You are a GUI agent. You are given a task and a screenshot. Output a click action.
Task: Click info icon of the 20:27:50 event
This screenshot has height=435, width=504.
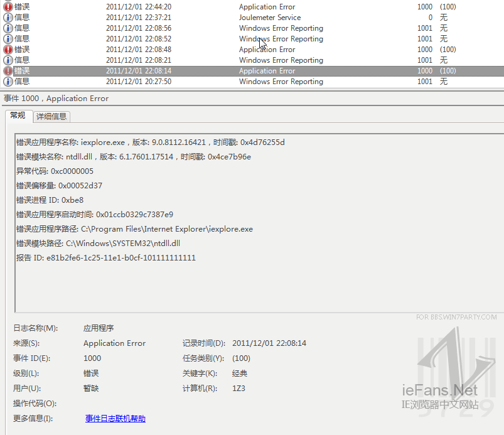[8, 82]
